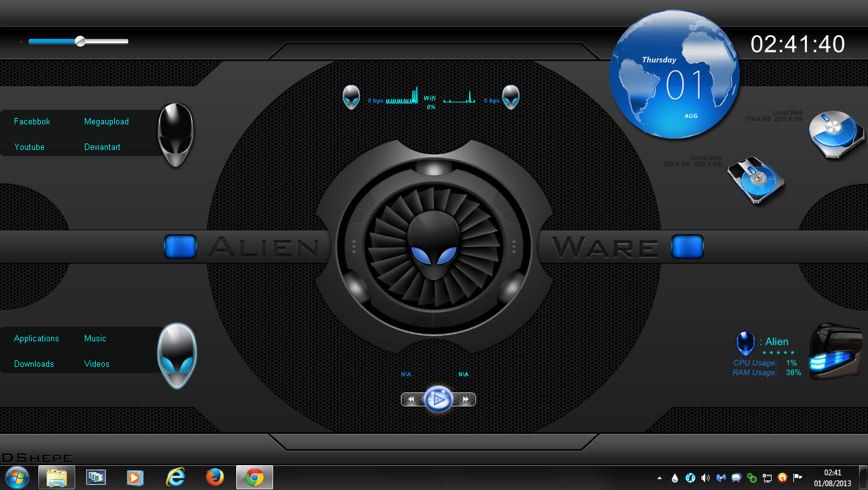
Task: Click the round cyan tray icon
Action: [x=690, y=478]
